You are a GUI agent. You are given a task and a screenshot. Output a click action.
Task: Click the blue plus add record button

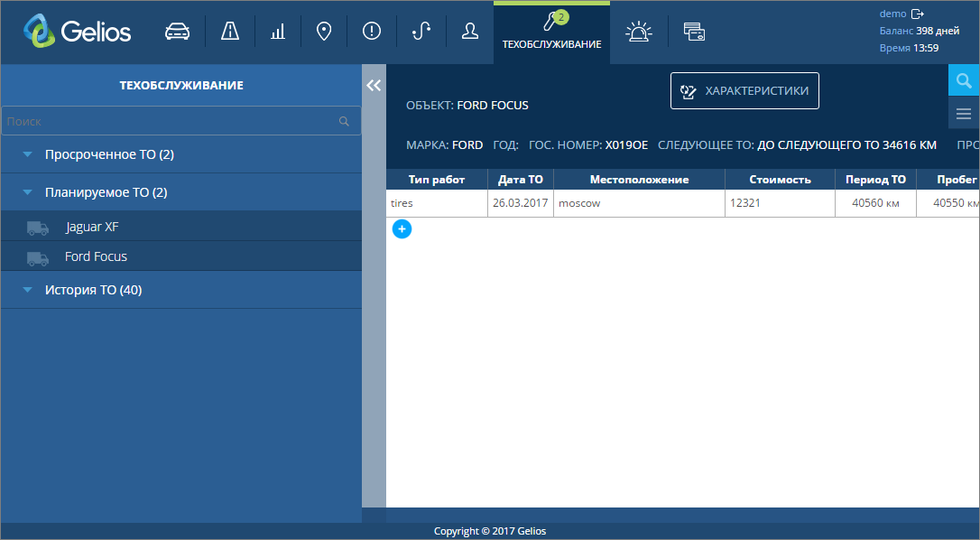click(402, 229)
